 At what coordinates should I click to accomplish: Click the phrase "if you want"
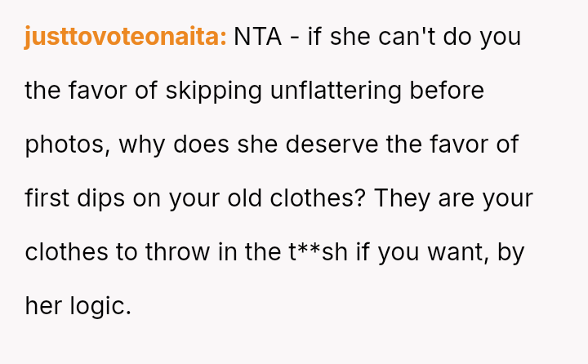(410, 252)
